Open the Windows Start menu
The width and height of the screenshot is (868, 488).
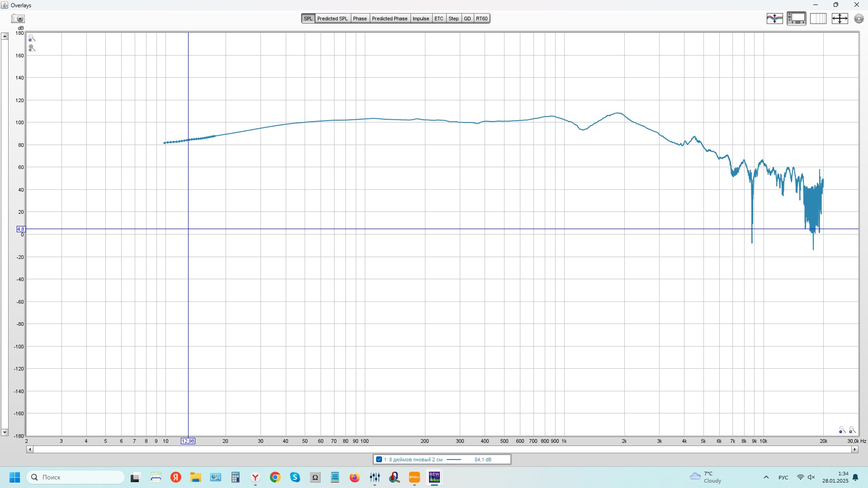pos(14,477)
